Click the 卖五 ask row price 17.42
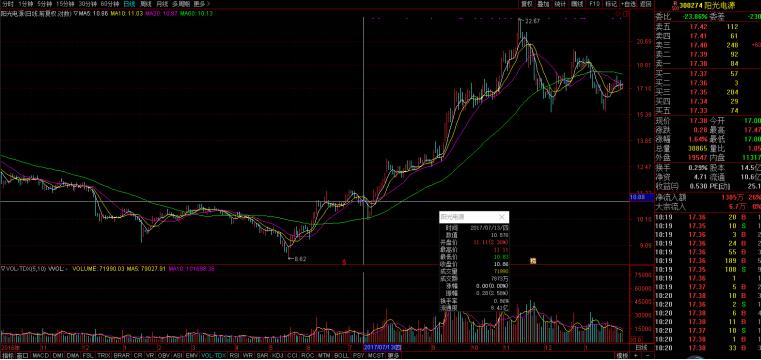Viewport: 761px width, 360px height. 698,27
